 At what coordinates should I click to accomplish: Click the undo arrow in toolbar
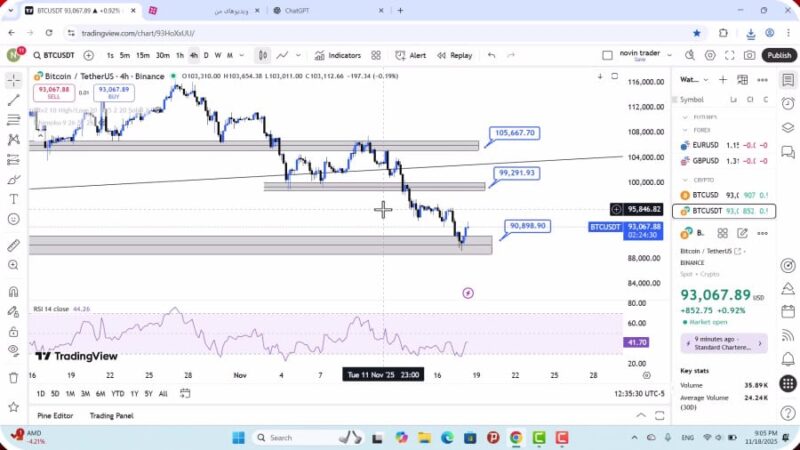click(491, 56)
